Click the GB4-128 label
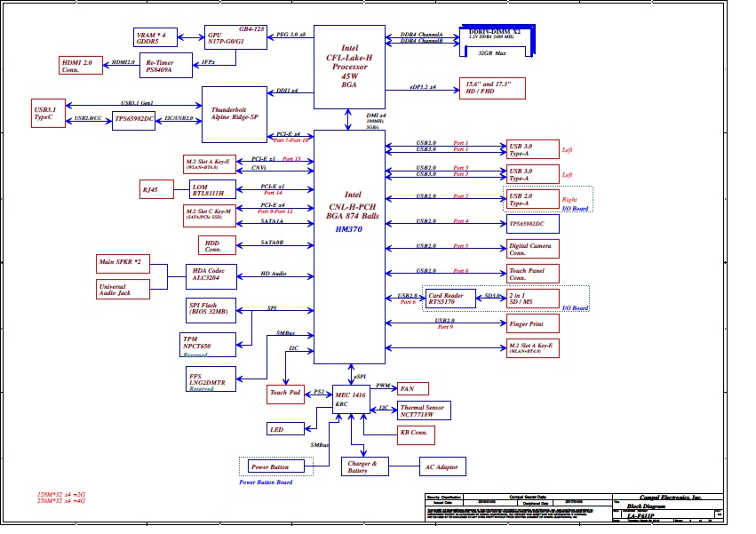The width and height of the screenshot is (756, 534). coord(251,29)
